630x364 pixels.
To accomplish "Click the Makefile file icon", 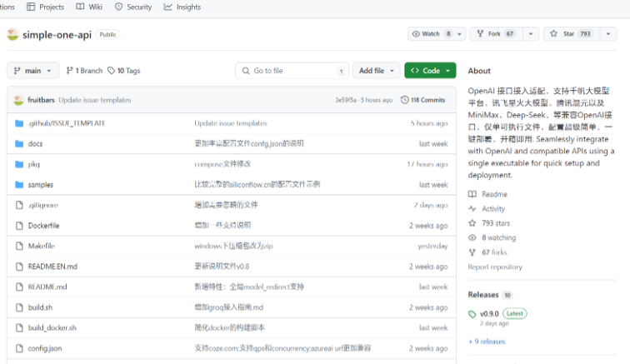I will (19, 246).
